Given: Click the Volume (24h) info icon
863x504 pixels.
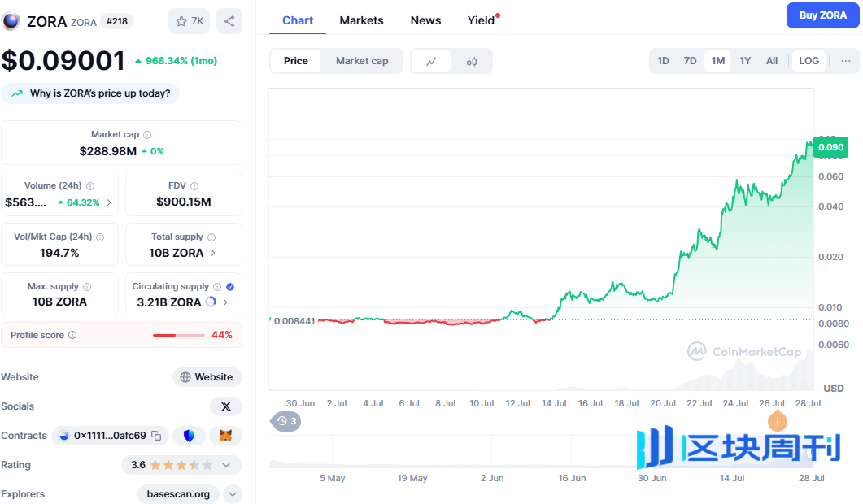Looking at the screenshot, I should 90,186.
